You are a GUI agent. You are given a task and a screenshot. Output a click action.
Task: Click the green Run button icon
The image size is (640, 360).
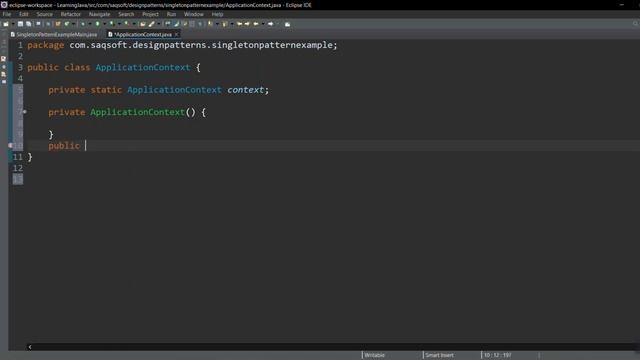click(97, 24)
